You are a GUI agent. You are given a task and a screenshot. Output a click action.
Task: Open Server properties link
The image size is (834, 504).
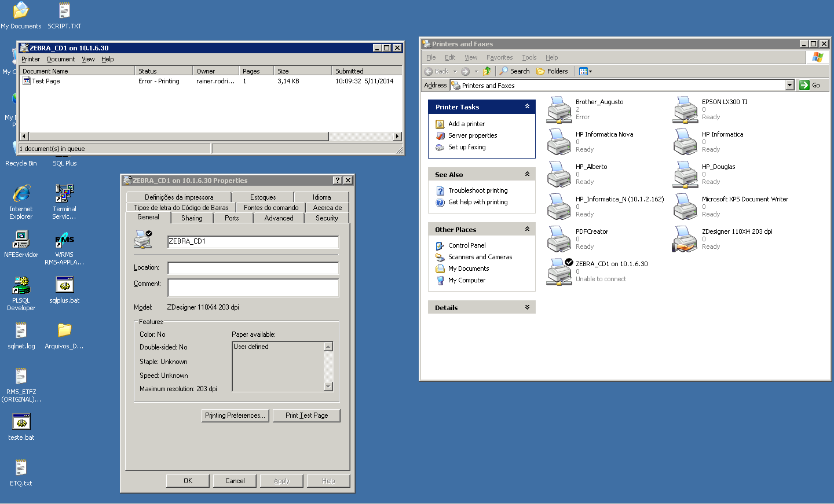473,135
